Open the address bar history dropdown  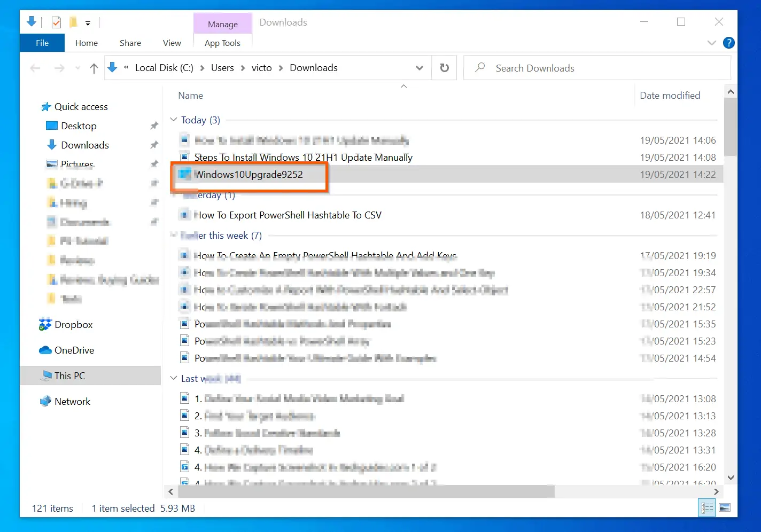tap(420, 68)
